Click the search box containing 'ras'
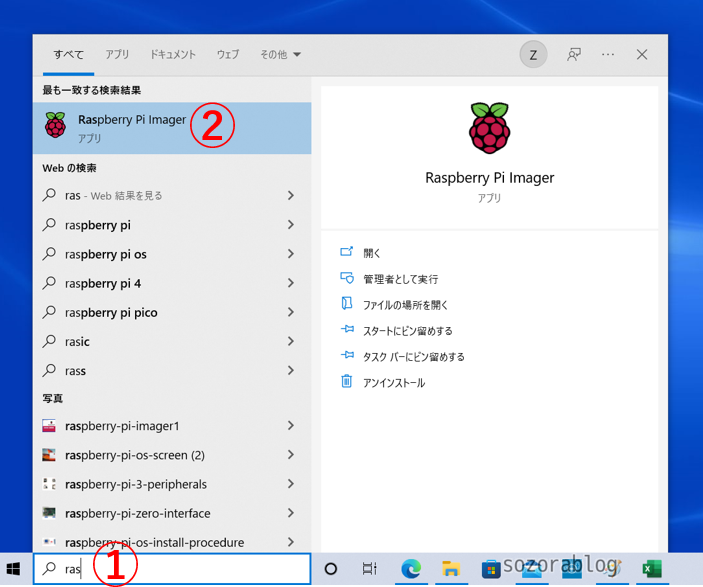Image resolution: width=703 pixels, height=587 pixels. coord(172,569)
